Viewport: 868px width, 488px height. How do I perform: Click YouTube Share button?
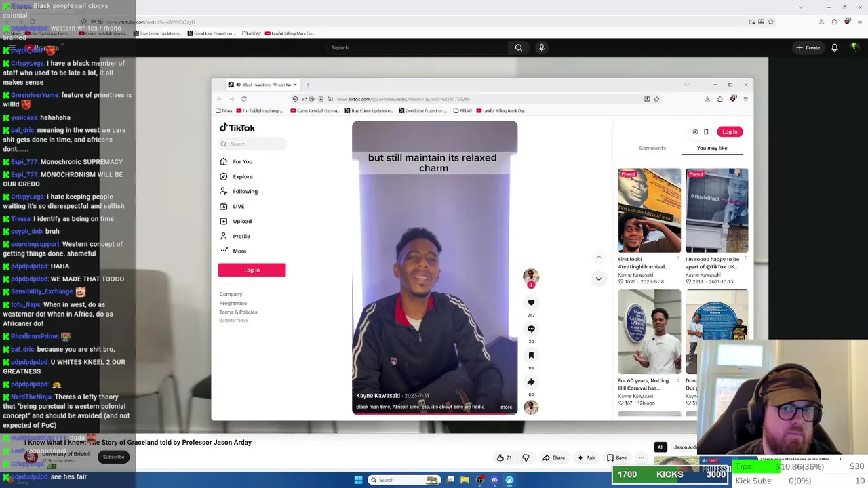(553, 457)
